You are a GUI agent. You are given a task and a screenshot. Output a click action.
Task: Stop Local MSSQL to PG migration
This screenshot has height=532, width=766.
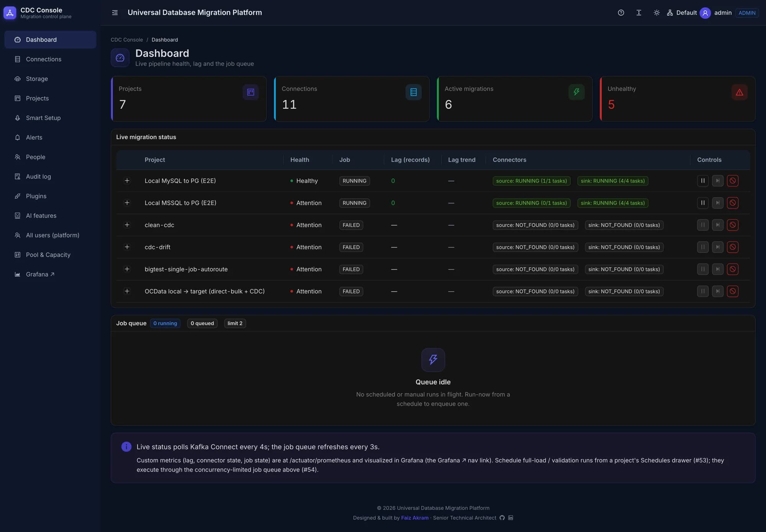[733, 203]
